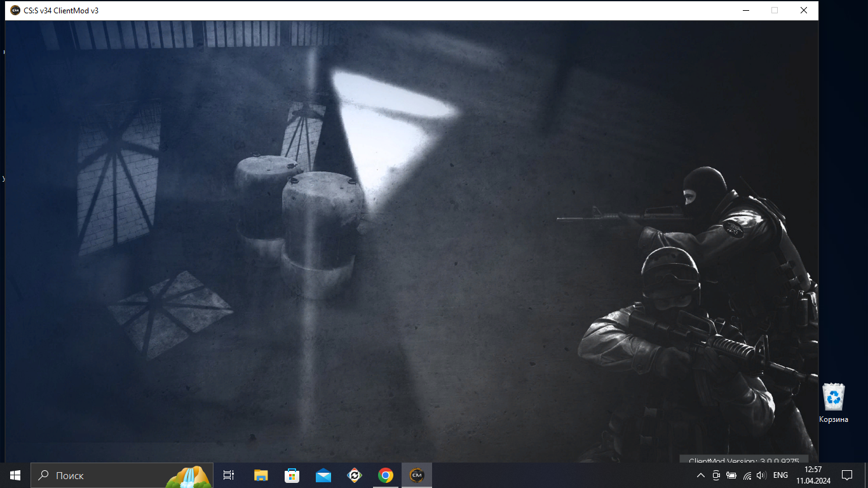Open the ClientMod app in the taskbar
Image resolution: width=868 pixels, height=488 pixels.
click(x=417, y=475)
